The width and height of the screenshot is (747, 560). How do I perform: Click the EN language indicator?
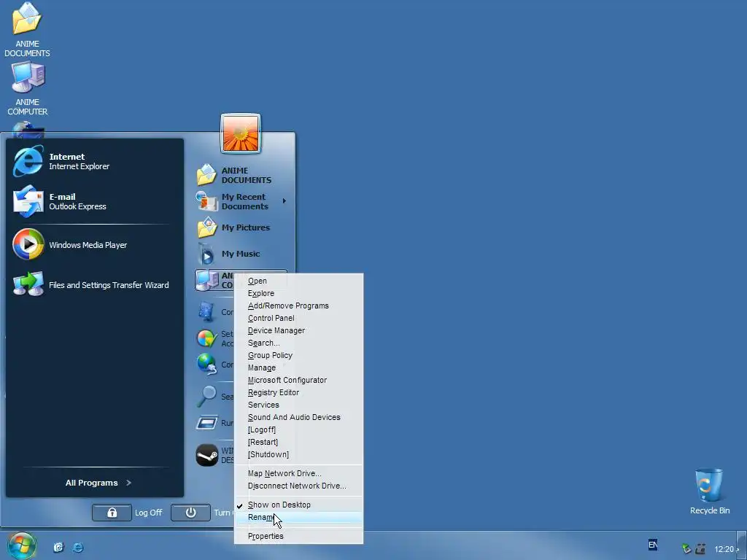653,545
